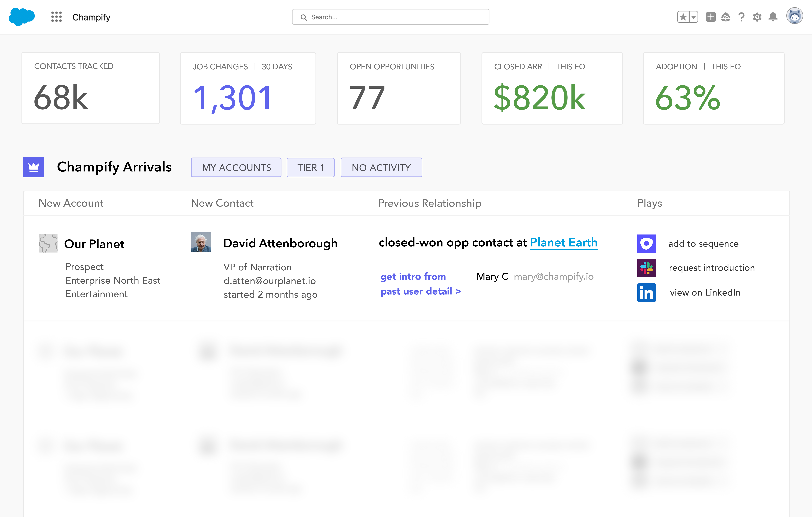Click the favorites star icon
This screenshot has width=812, height=517.
tap(683, 17)
